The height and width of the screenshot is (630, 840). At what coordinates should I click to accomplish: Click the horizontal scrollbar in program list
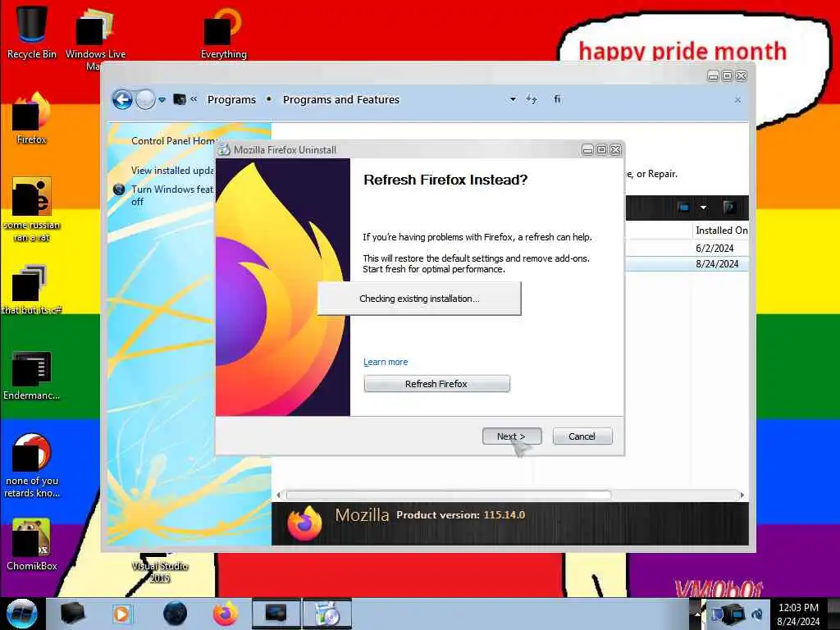[x=449, y=495]
